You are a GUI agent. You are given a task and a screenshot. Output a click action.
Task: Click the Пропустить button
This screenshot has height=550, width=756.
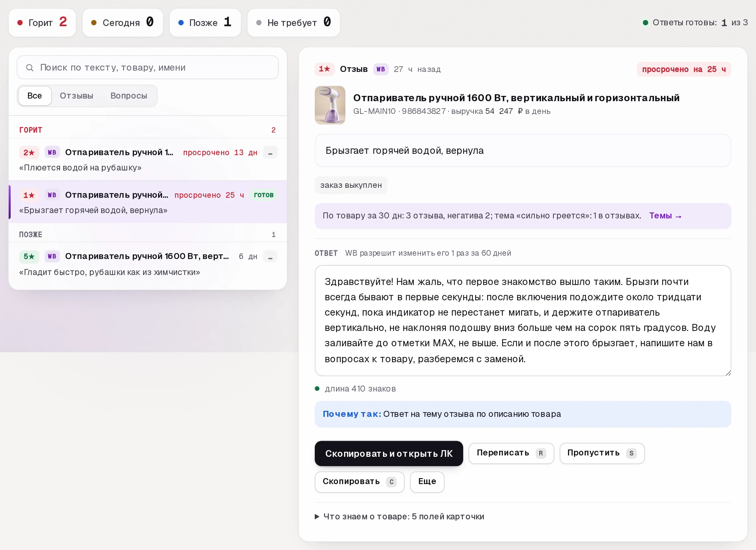tap(602, 453)
